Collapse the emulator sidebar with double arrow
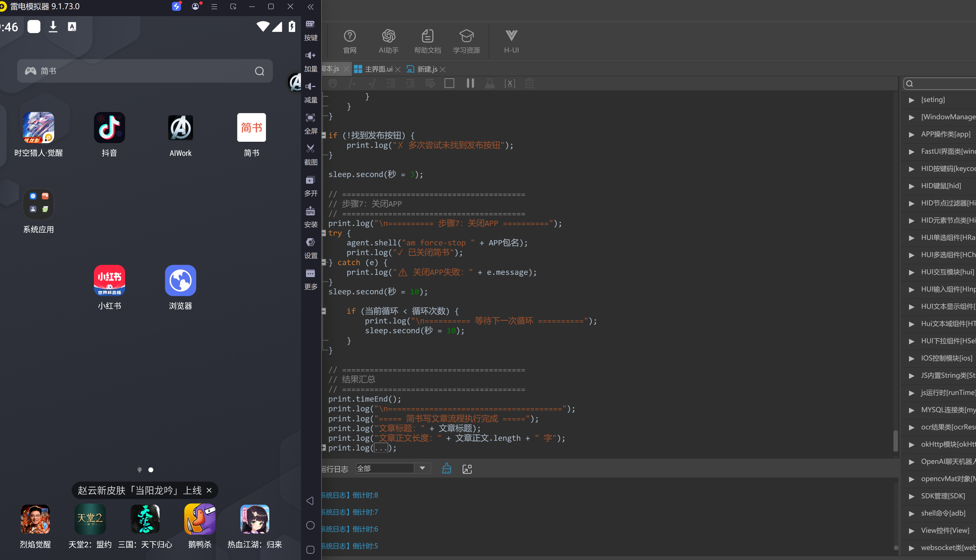The height and width of the screenshot is (560, 976). pyautogui.click(x=311, y=7)
